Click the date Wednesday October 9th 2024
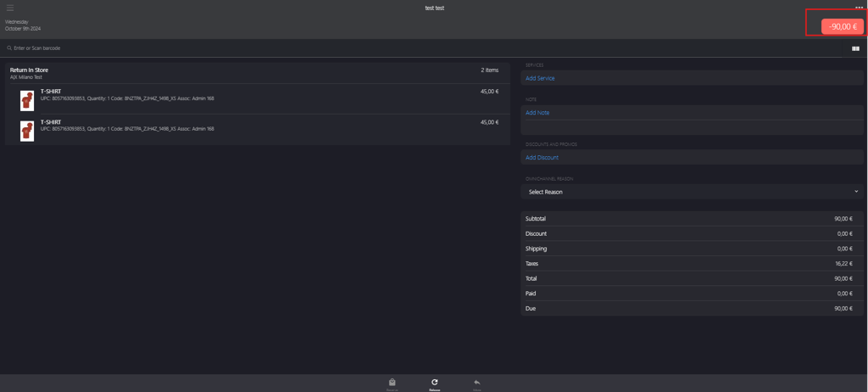868x392 pixels. pos(23,25)
